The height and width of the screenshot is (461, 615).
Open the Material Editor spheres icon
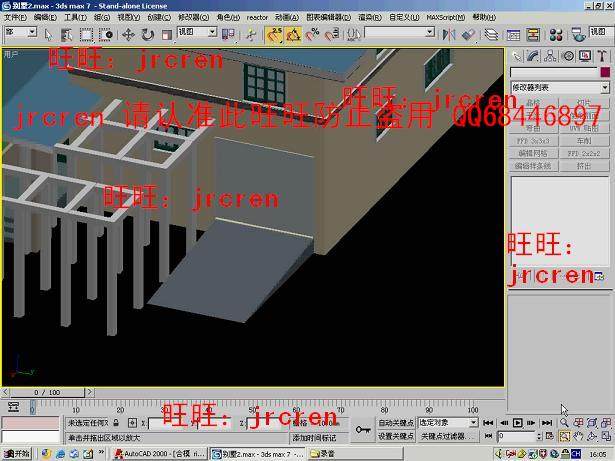click(556, 35)
